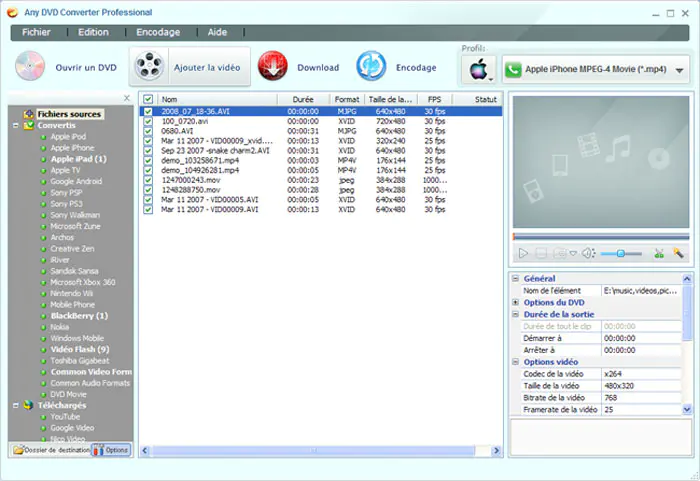This screenshot has height=481, width=700.
Task: Select Vidéo Flash (9) in the tree
Action: pos(80,349)
